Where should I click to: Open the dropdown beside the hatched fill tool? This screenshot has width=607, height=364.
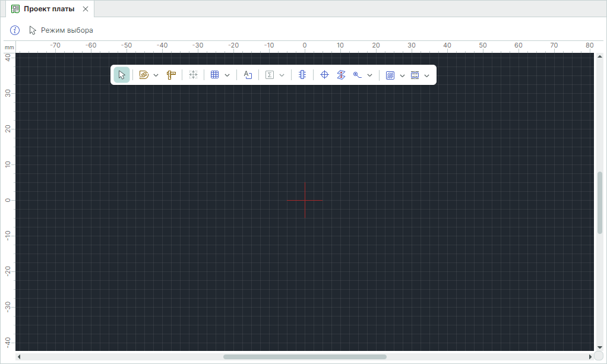click(x=403, y=75)
